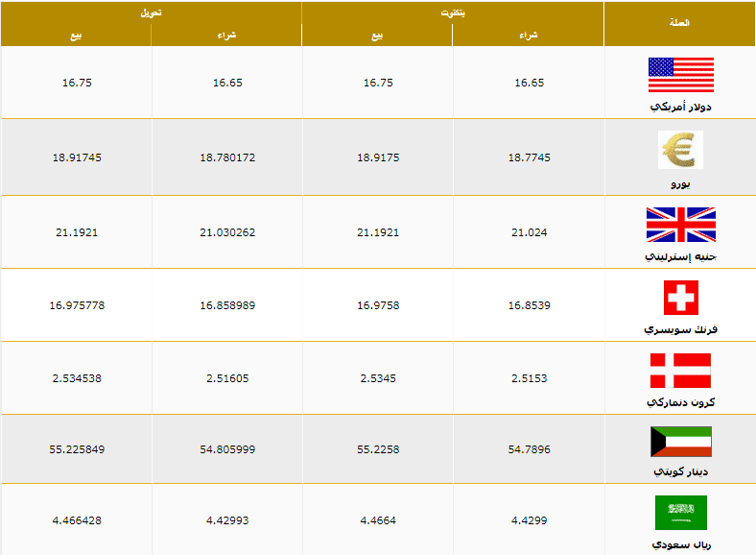This screenshot has width=756, height=555.
Task: Click the 2.5345 Danish krone sell cell
Action: (x=378, y=378)
